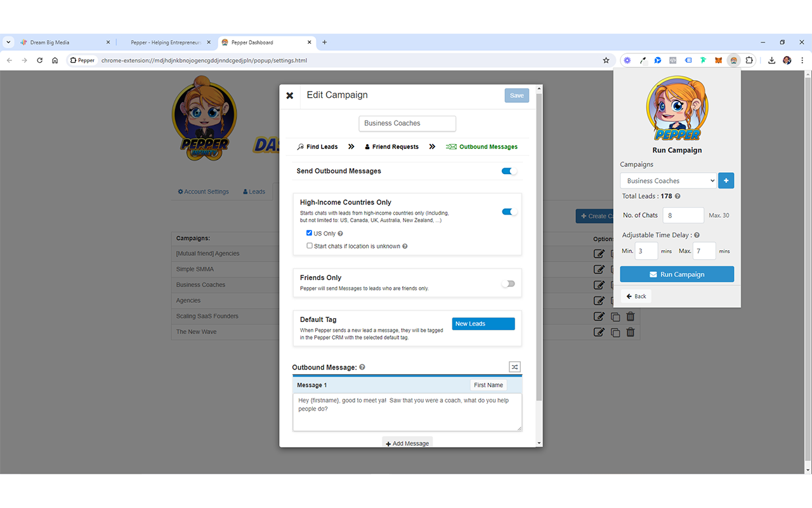Switch to the Dream Big Media browser tab
This screenshot has width=812, height=508.
pyautogui.click(x=65, y=43)
